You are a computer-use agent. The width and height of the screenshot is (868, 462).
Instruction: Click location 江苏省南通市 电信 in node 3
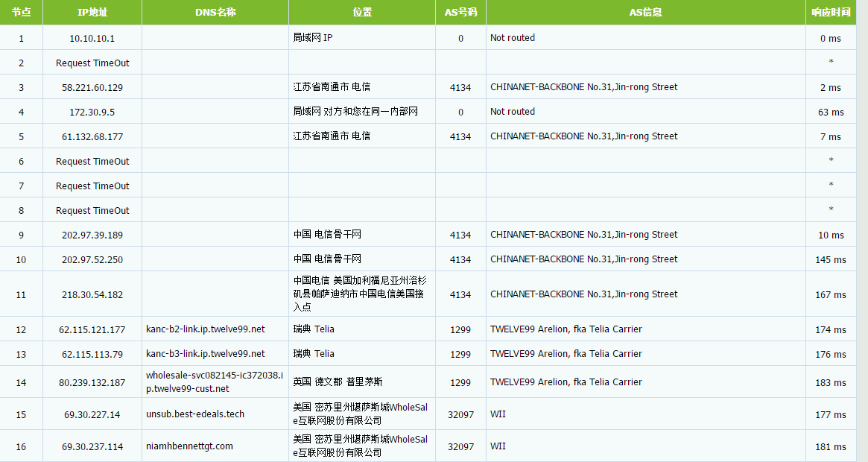point(332,87)
